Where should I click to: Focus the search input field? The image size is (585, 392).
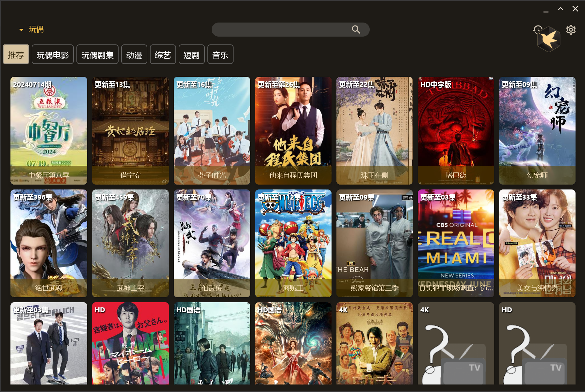(x=290, y=30)
